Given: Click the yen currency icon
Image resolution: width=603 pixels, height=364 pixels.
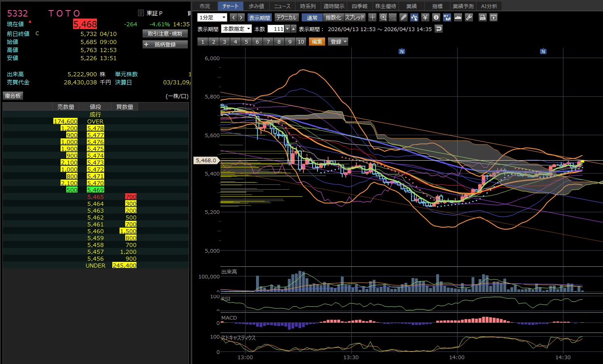Looking at the screenshot, I should 425,17.
